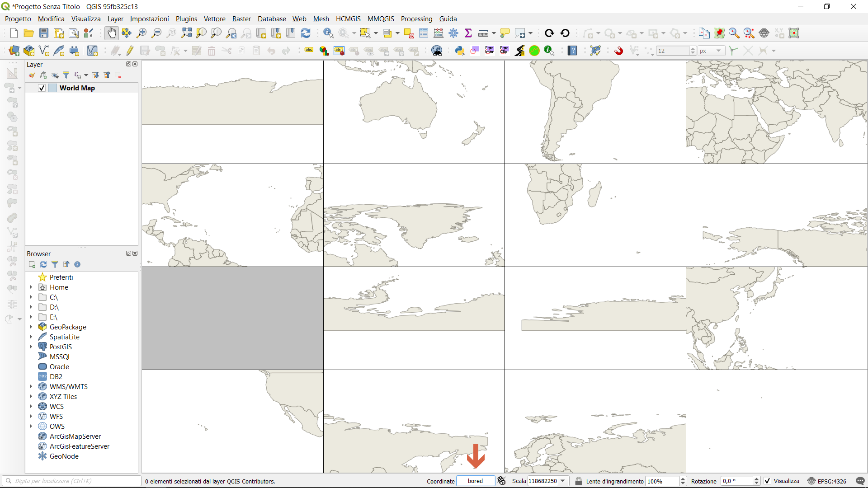Open the Processing menu
The height and width of the screenshot is (488, 868).
tap(416, 19)
